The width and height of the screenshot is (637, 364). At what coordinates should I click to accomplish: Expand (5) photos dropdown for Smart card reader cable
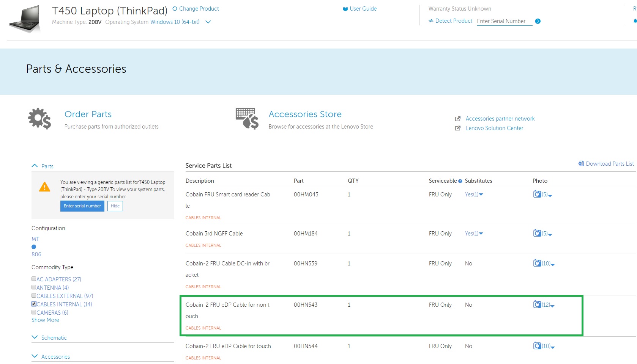[547, 195]
